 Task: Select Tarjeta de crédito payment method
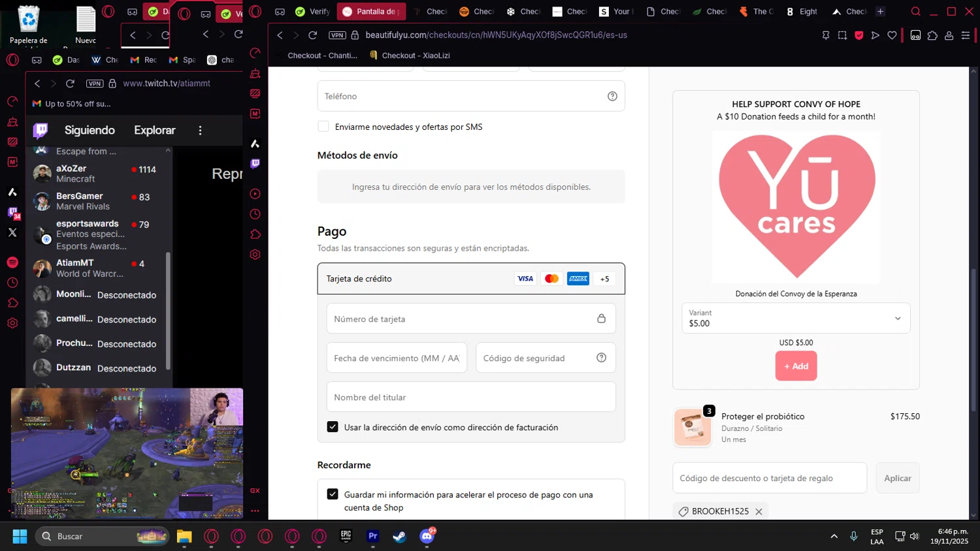(471, 279)
